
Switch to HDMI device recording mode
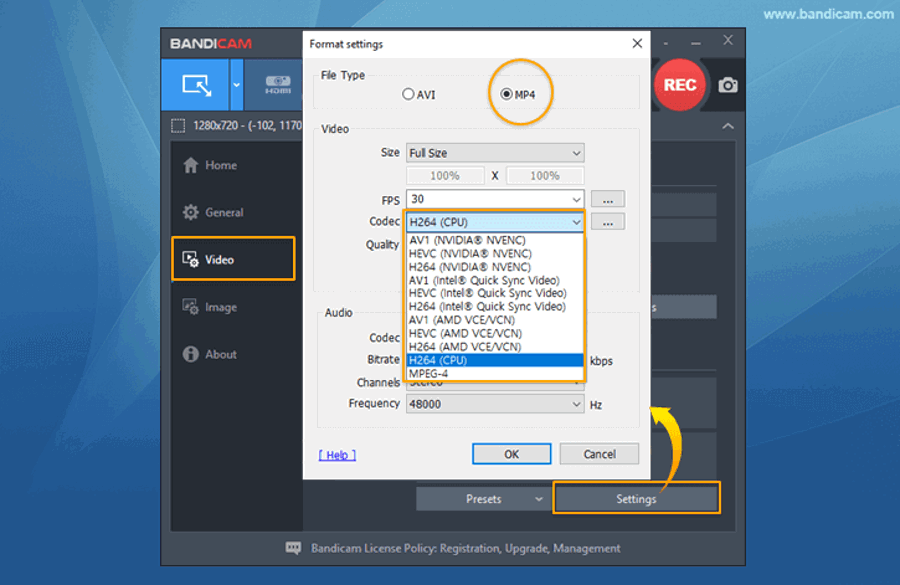[x=278, y=85]
